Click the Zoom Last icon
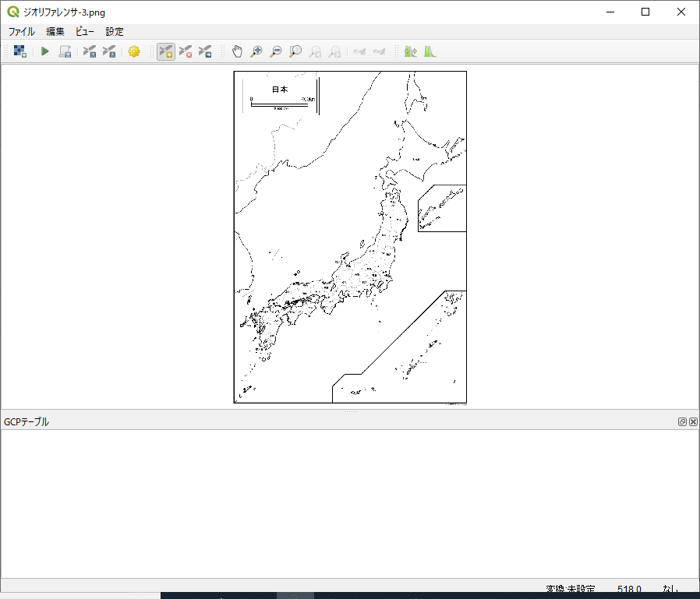The height and width of the screenshot is (599, 700). pos(315,51)
